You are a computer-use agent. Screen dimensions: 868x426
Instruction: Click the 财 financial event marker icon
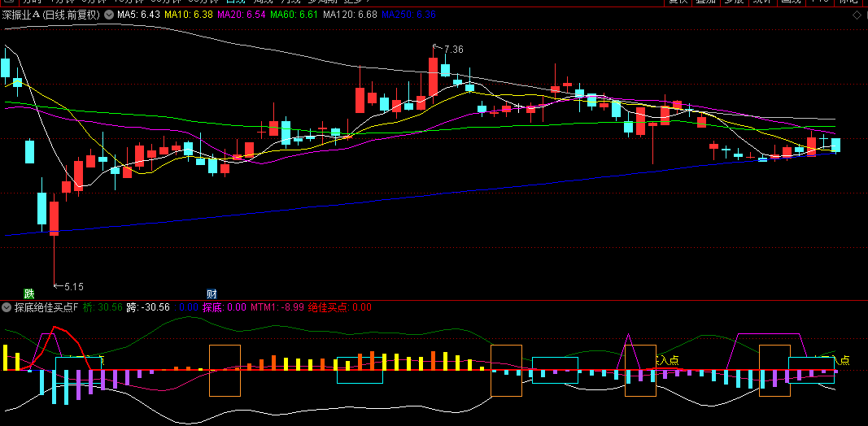[x=212, y=293]
